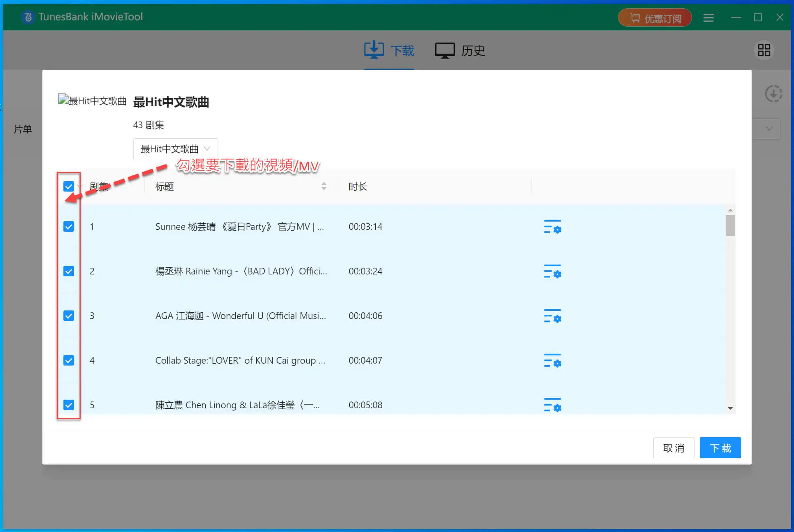Uncheck episode 4 Collab Stage LOVER
This screenshot has height=532, width=794.
[69, 360]
